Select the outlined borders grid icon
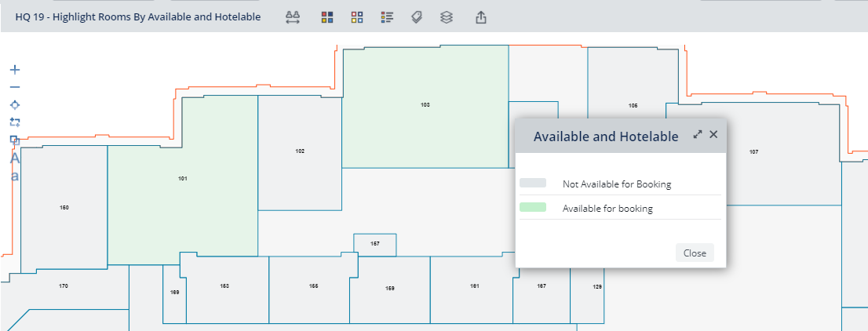868x331 pixels. [x=357, y=17]
